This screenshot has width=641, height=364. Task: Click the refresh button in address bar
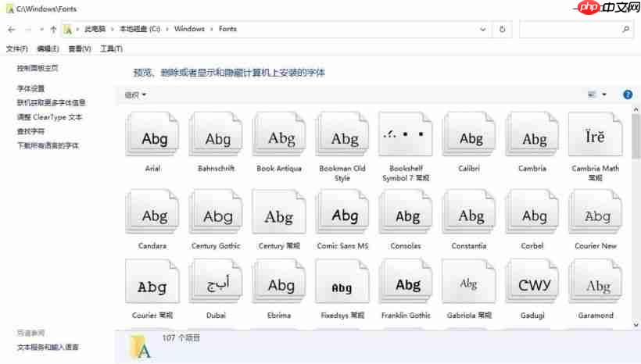point(502,29)
